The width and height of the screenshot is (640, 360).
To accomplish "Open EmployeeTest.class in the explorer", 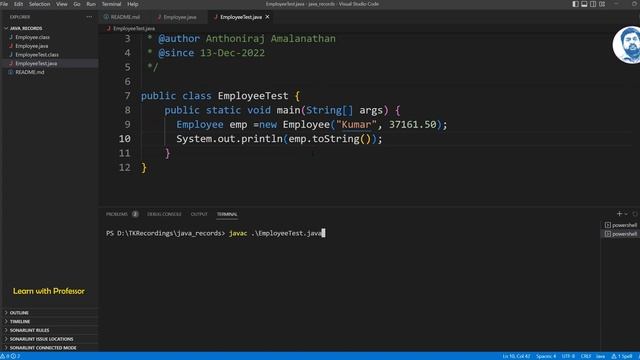I will coord(49,54).
